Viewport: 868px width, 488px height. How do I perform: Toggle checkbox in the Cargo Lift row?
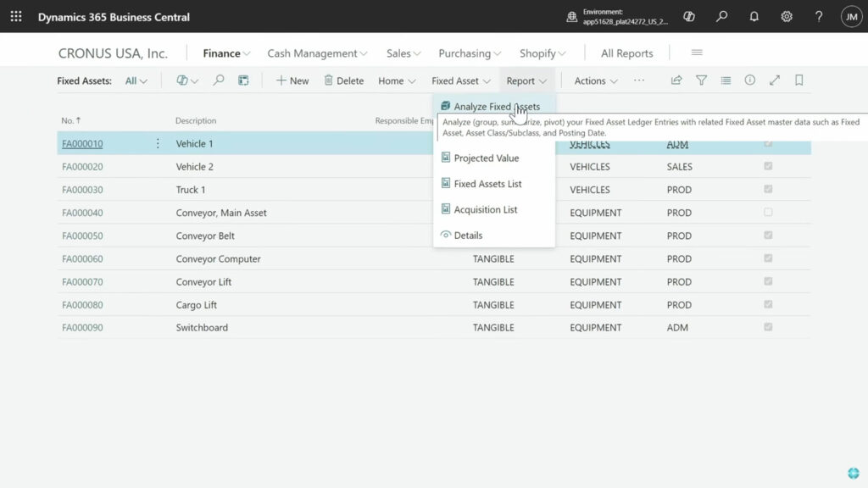768,304
